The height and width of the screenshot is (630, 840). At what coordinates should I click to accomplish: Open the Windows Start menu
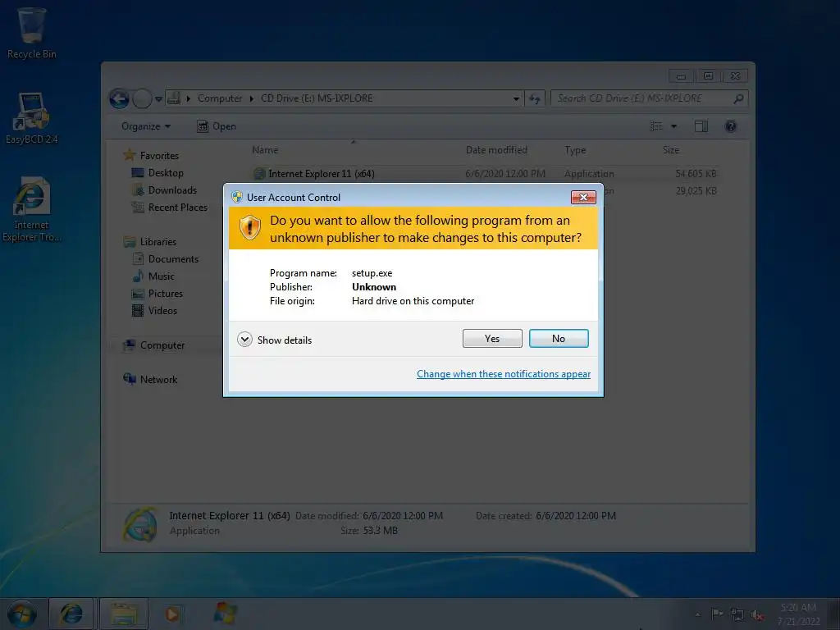point(22,614)
